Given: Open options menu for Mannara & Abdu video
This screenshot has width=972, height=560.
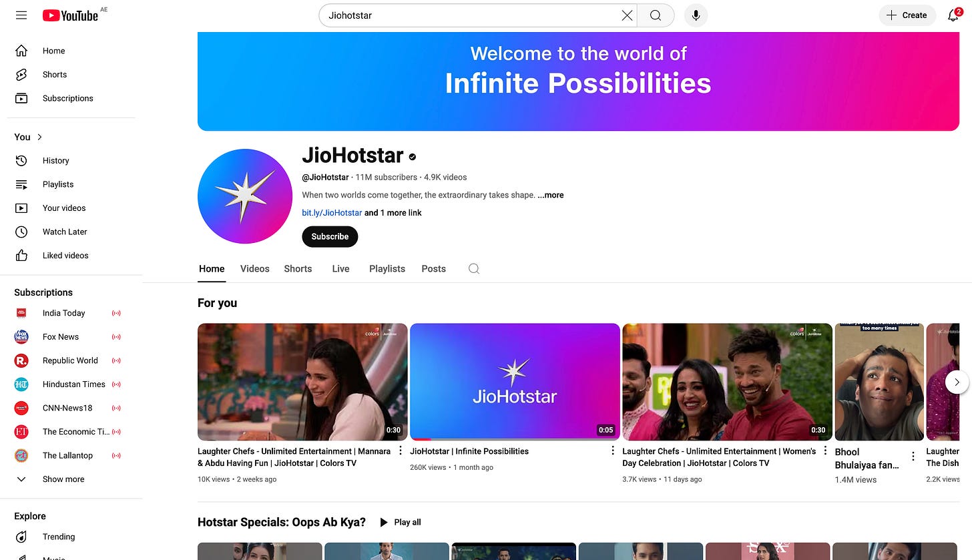Looking at the screenshot, I should (401, 451).
